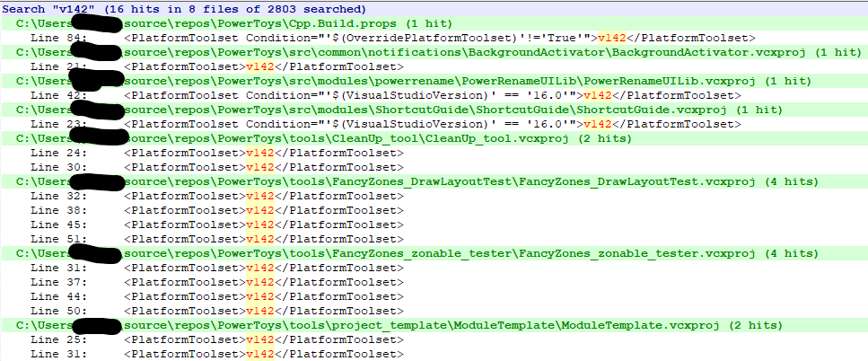Screen dimensions: 868x361
Task: Open Line 23 hit in ShortcutGuide.vcxproj
Action: pyautogui.click(x=434, y=124)
